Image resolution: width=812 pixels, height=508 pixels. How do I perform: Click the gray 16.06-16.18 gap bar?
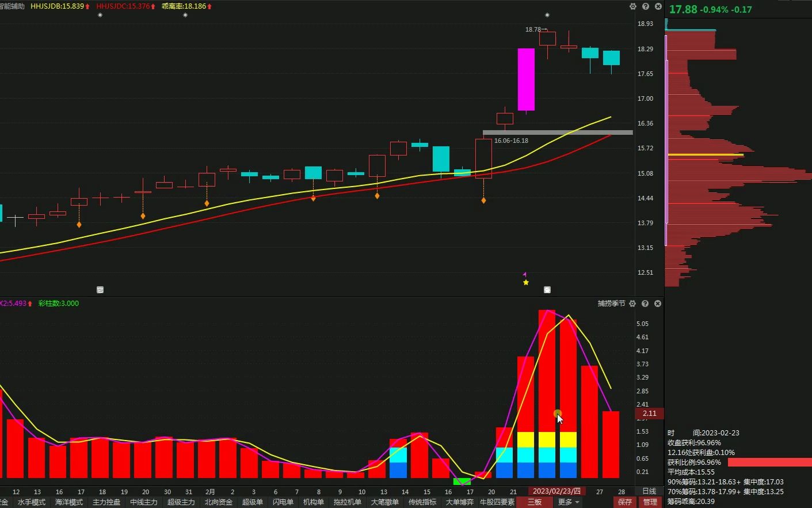click(558, 132)
